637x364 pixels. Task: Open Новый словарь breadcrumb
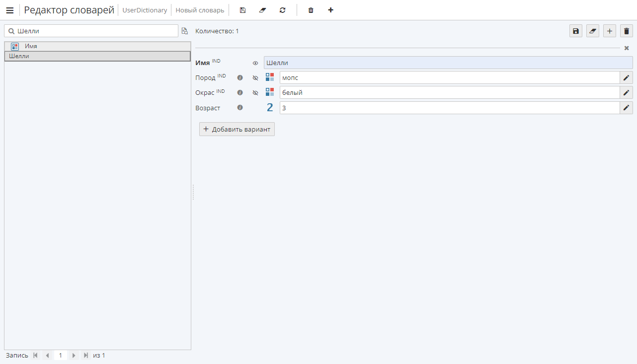click(200, 10)
